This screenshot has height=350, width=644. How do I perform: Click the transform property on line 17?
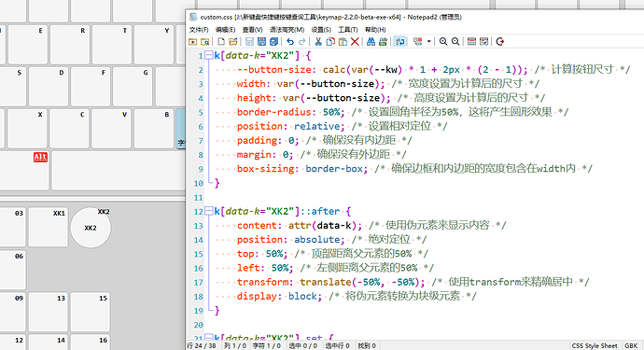pyautogui.click(x=262, y=282)
